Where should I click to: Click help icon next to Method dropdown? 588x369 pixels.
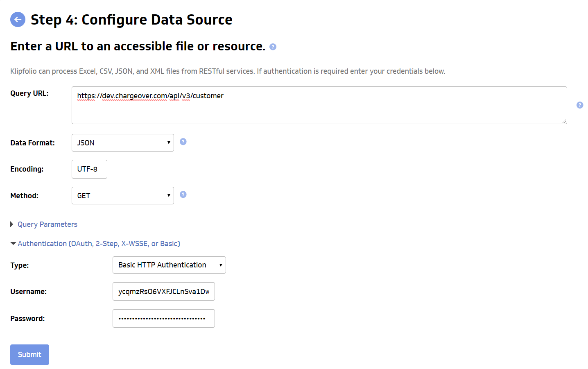pyautogui.click(x=183, y=195)
